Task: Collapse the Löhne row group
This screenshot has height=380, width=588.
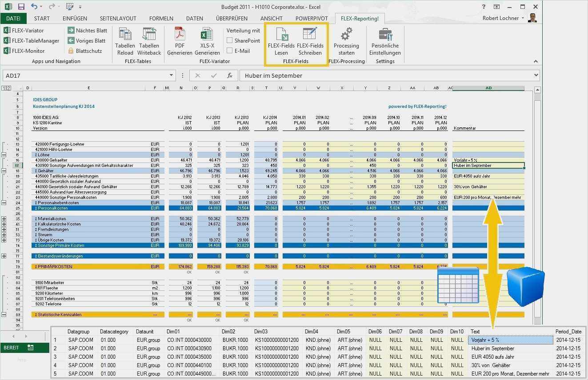Action: (x=4, y=155)
